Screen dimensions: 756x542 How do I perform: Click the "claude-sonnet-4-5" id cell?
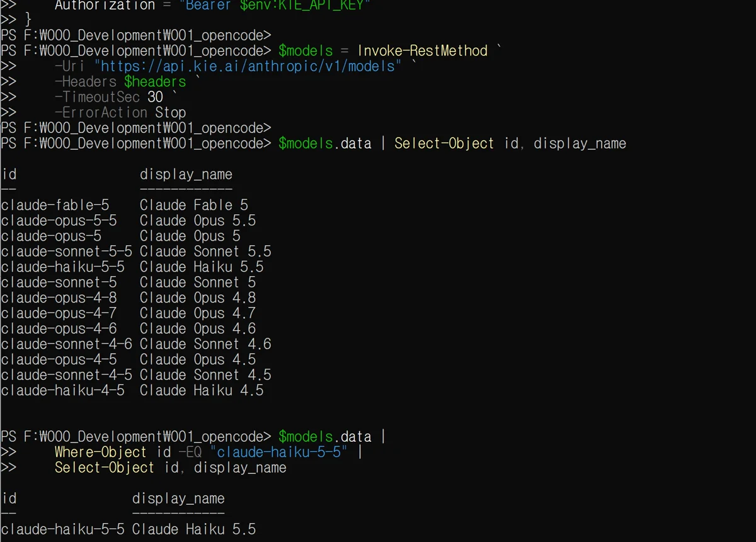point(67,376)
